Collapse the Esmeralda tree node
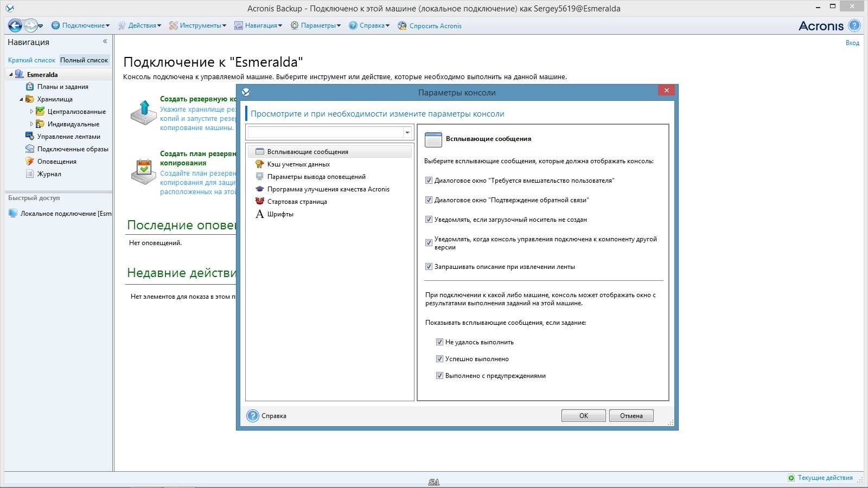This screenshot has width=868, height=488. point(11,74)
